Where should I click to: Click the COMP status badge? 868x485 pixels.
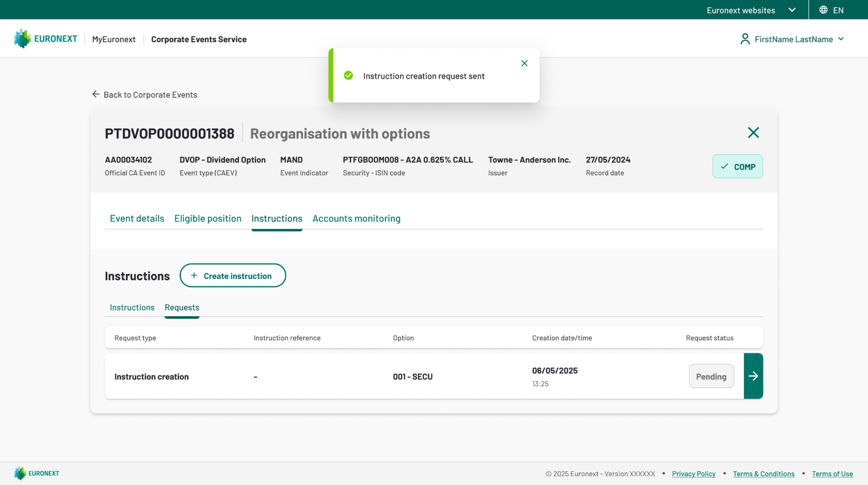(738, 166)
